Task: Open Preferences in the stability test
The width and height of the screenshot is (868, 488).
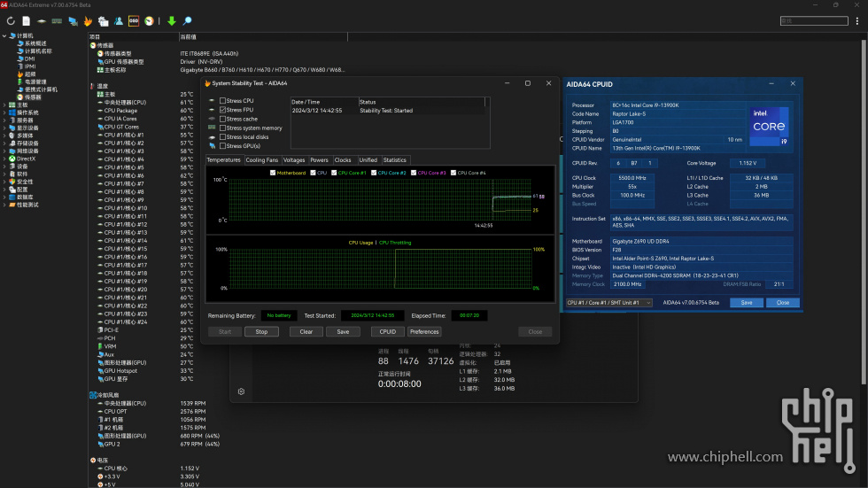Action: (424, 331)
